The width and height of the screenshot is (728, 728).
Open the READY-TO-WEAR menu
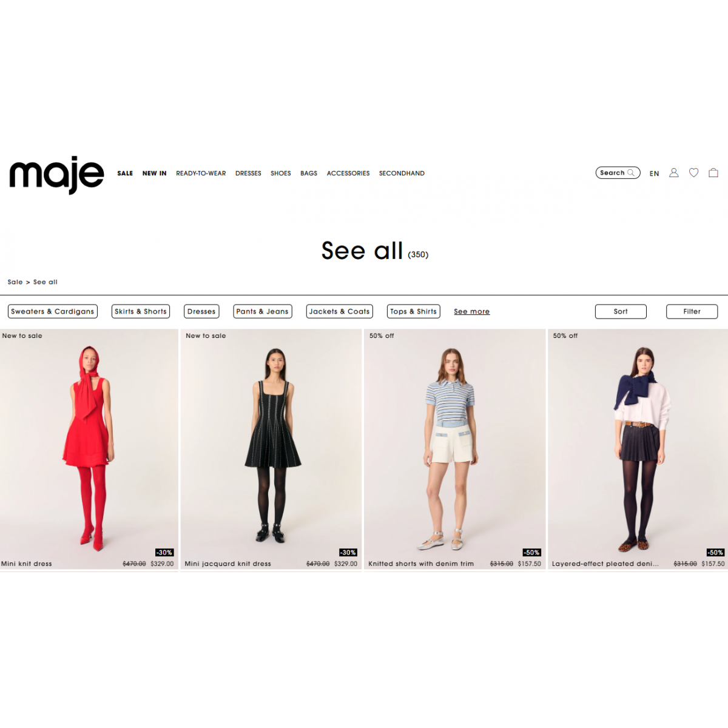point(201,174)
